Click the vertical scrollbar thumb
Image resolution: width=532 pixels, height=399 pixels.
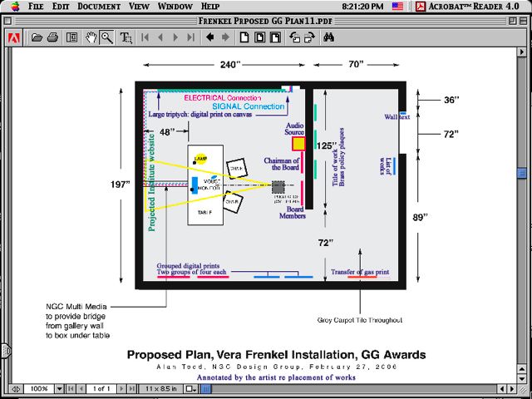pos(522,173)
